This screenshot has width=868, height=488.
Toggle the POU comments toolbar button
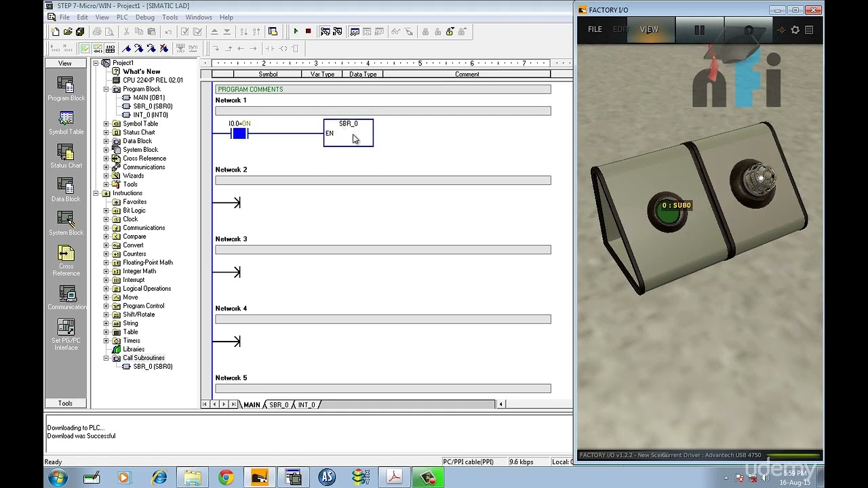click(x=85, y=49)
